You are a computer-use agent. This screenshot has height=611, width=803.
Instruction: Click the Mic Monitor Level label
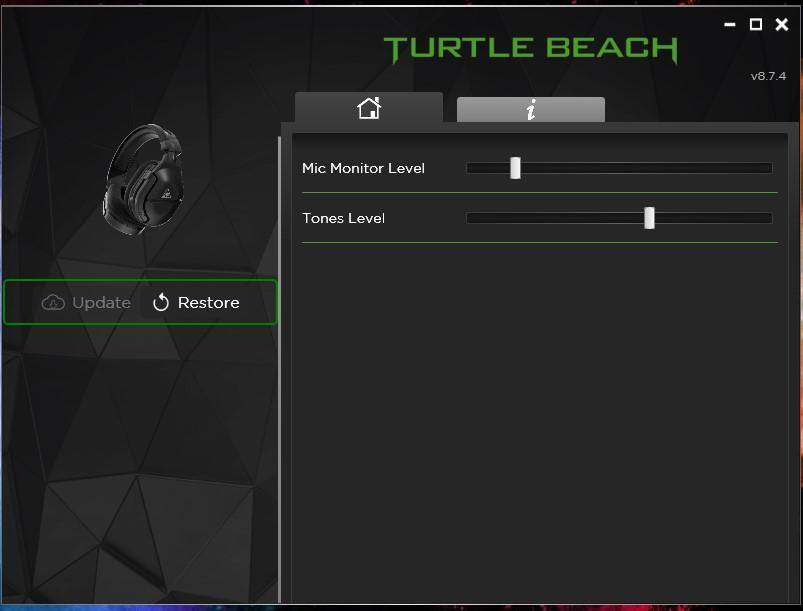coord(363,168)
